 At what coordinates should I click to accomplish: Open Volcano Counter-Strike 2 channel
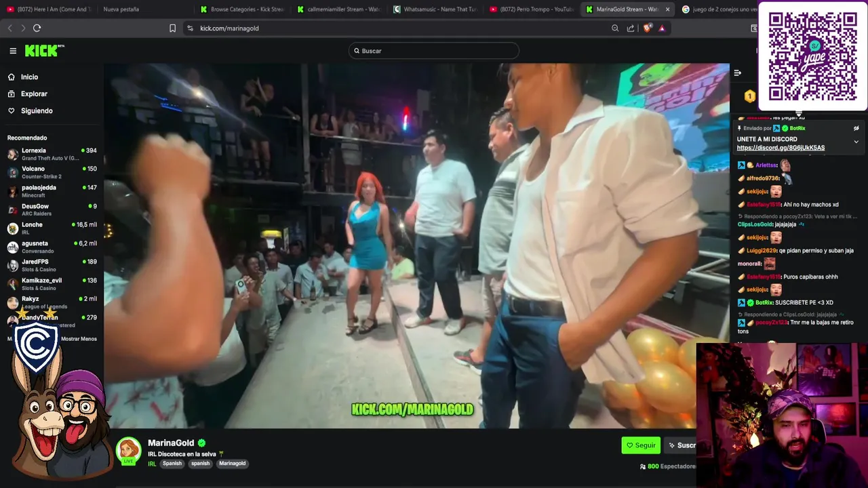(x=52, y=172)
